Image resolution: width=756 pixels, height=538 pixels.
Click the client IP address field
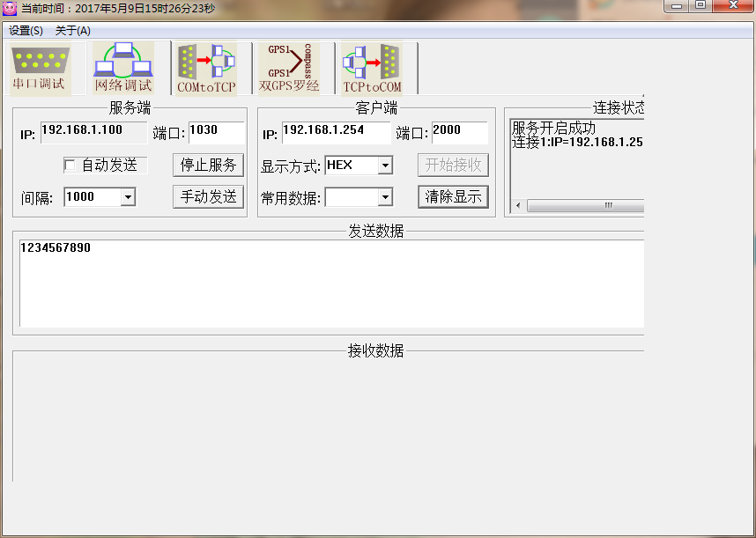coord(336,132)
